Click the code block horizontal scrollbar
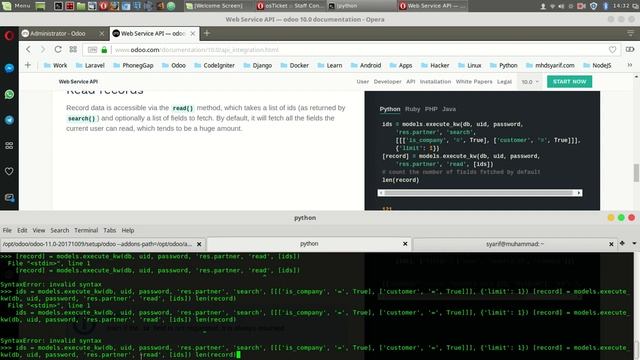Viewport: 640px width, 360px height. [x=480, y=193]
